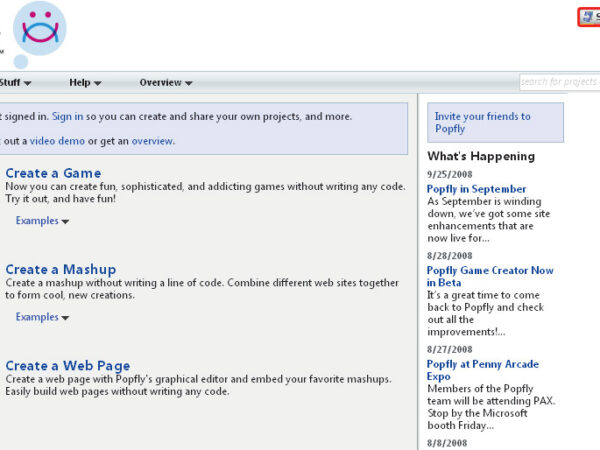The width and height of the screenshot is (600, 450).
Task: Open the overview link in banner
Action: [153, 141]
